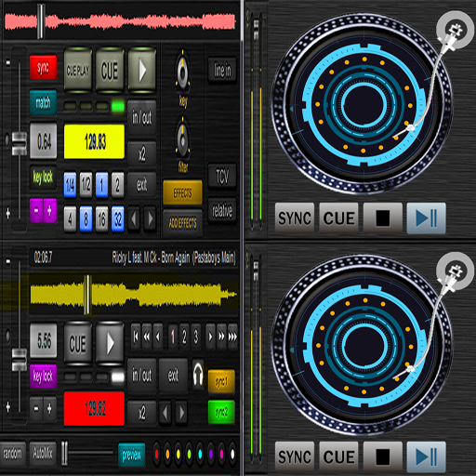Click the yellow waveform of bottom deck

click(133, 295)
